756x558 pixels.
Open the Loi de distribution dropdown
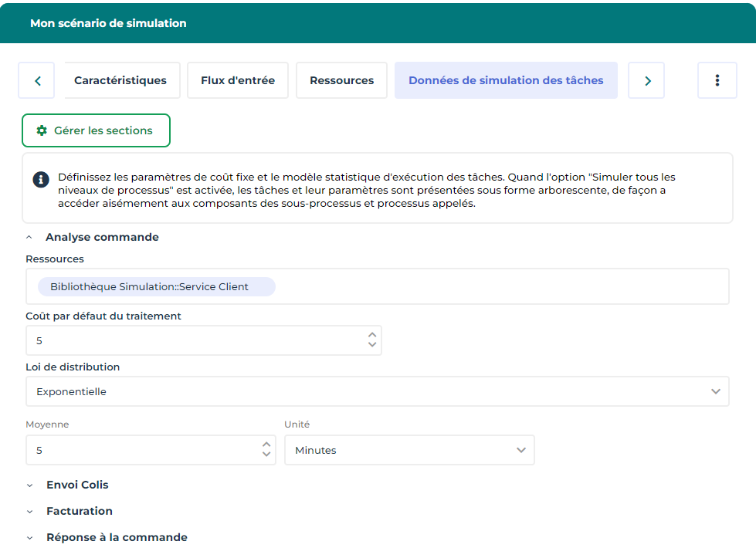[x=377, y=391]
